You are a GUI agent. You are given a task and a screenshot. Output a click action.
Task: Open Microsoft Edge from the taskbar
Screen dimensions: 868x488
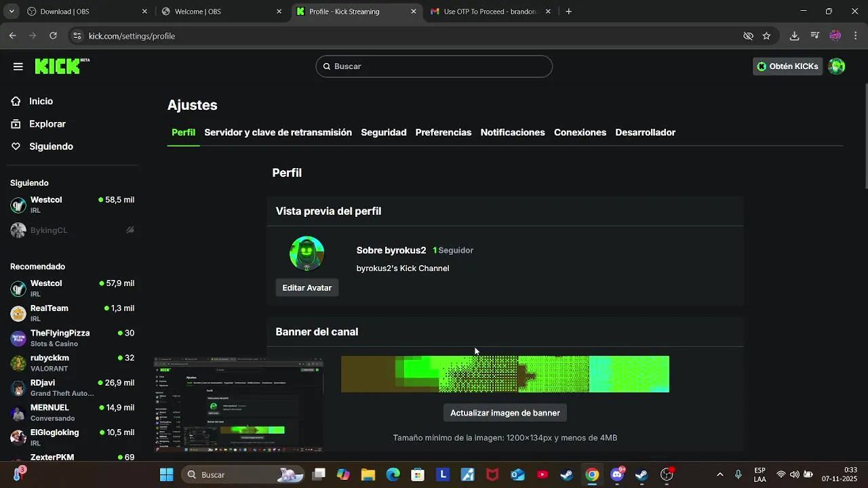(393, 474)
